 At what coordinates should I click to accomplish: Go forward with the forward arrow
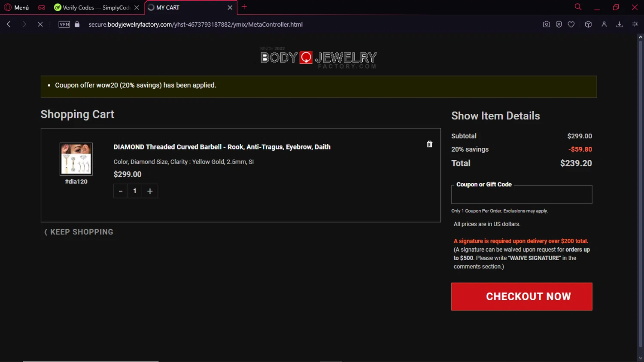pos(24,24)
